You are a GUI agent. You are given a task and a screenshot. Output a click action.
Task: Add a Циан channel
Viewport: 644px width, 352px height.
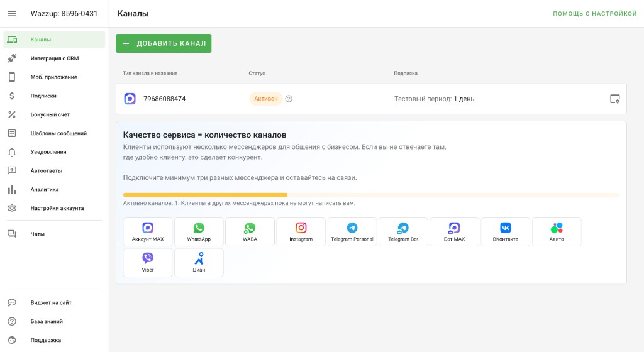(199, 263)
